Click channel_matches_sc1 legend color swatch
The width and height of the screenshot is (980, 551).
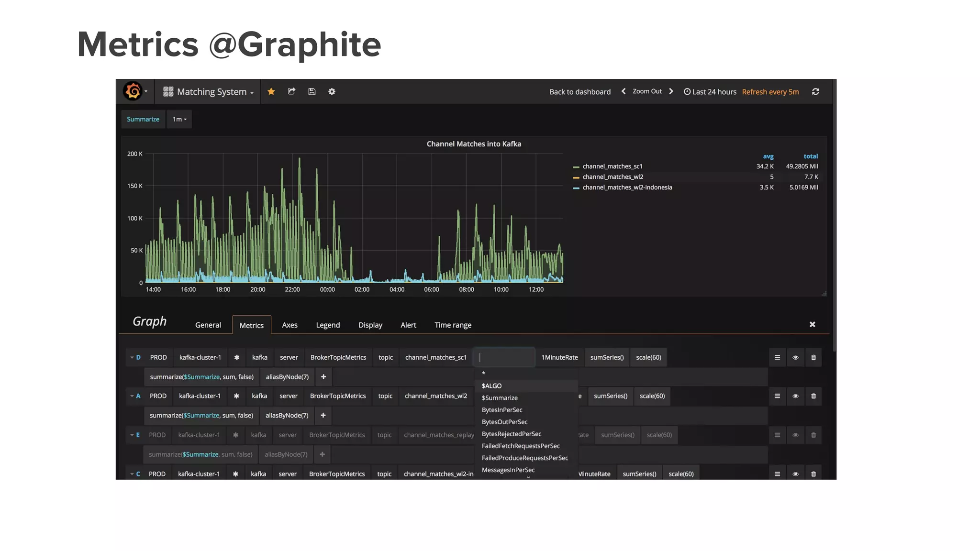[x=576, y=167]
